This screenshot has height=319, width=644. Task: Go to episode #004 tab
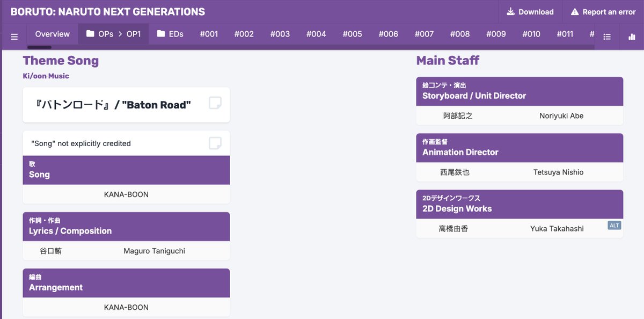[x=316, y=34]
